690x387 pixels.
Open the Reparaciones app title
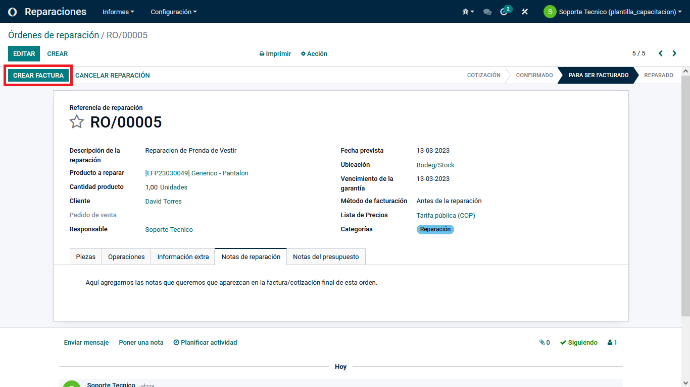55,12
